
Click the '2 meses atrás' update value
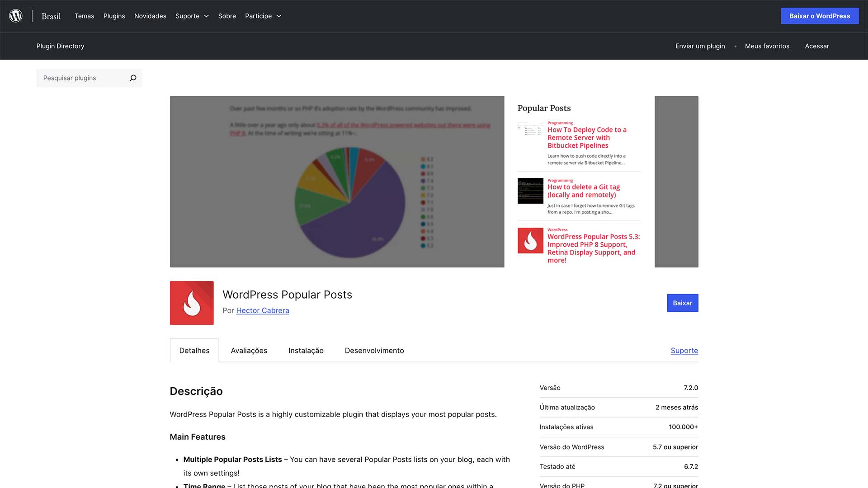pos(677,408)
